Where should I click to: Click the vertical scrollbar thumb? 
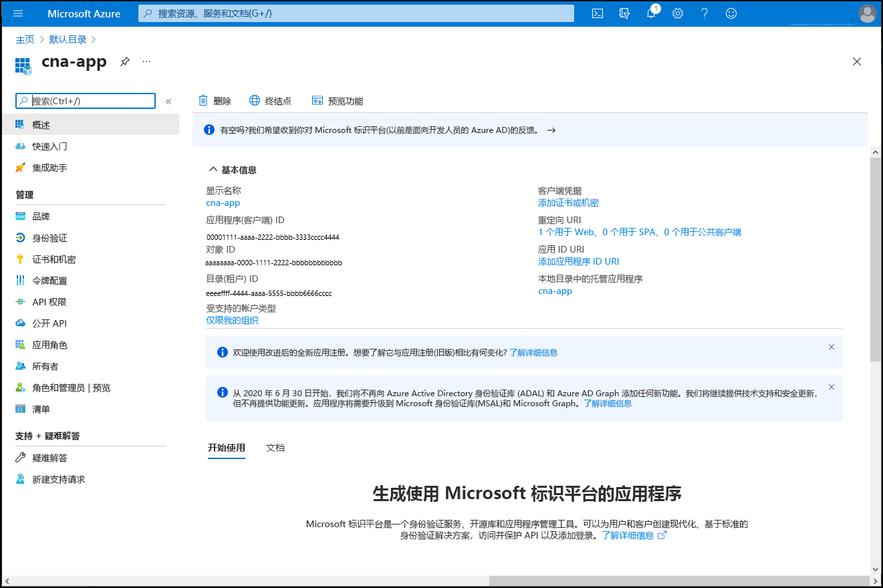(876, 259)
